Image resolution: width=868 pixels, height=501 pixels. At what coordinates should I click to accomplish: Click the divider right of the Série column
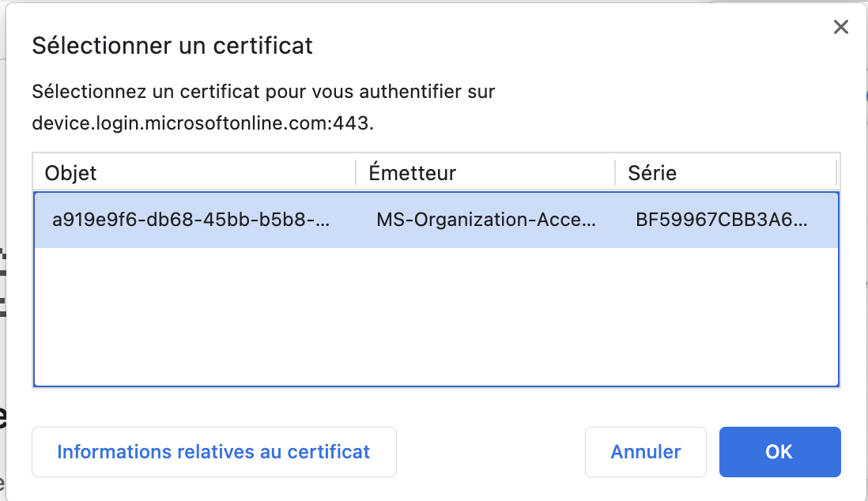[836, 172]
